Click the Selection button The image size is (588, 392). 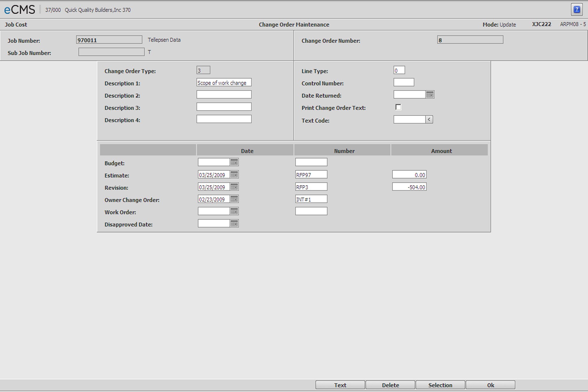coord(440,385)
